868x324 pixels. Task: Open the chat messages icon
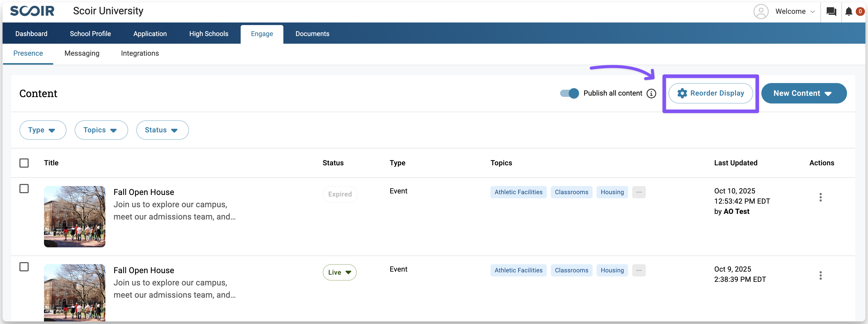[831, 11]
